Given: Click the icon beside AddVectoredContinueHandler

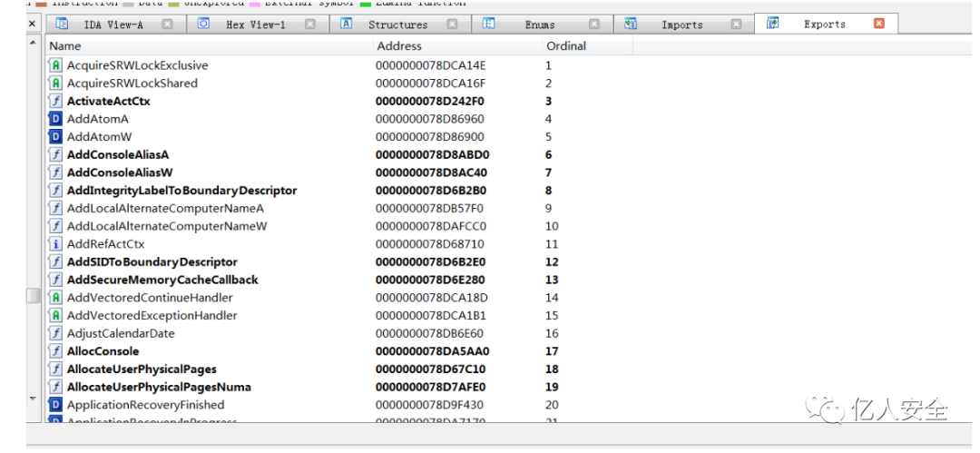Looking at the screenshot, I should click(55, 297).
